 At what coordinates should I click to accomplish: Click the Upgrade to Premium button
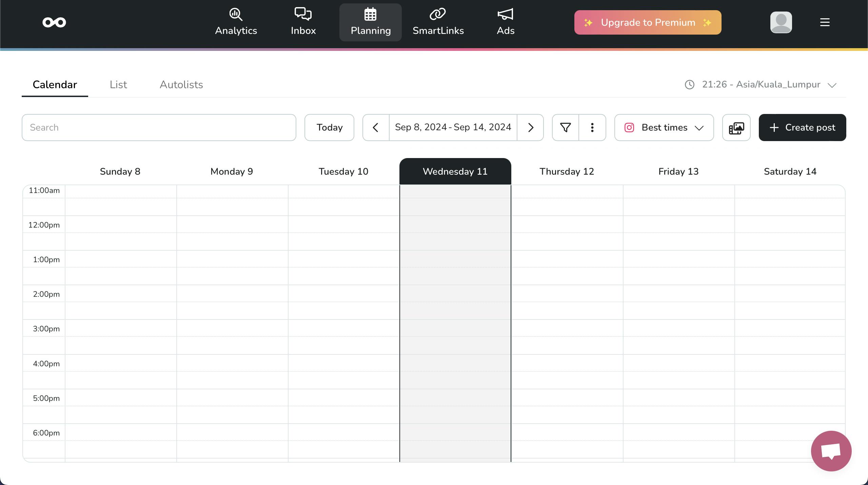click(x=648, y=22)
